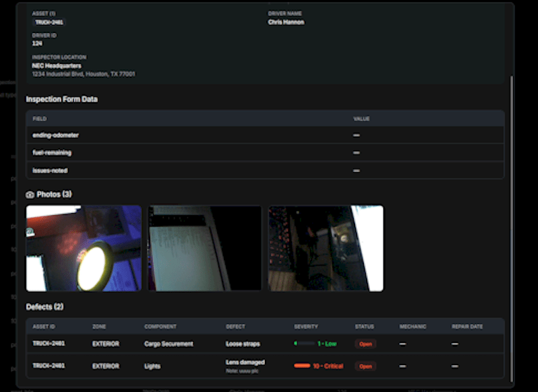Click Open status badge for Loose straps defect
This screenshot has width=538, height=392.
click(365, 344)
